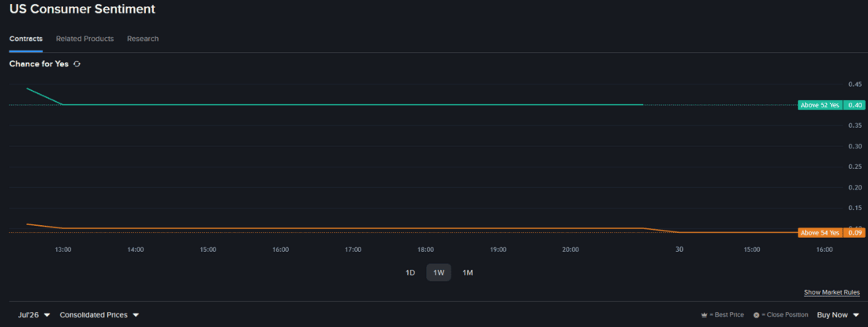Click the 0.35 value axis label
Screen dimensions: 868x327
855,126
